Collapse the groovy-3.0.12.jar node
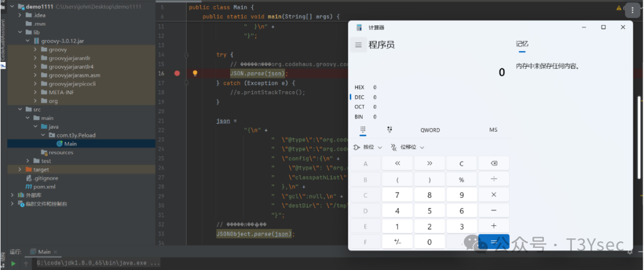This screenshot has height=270, width=644. pyautogui.click(x=29, y=41)
